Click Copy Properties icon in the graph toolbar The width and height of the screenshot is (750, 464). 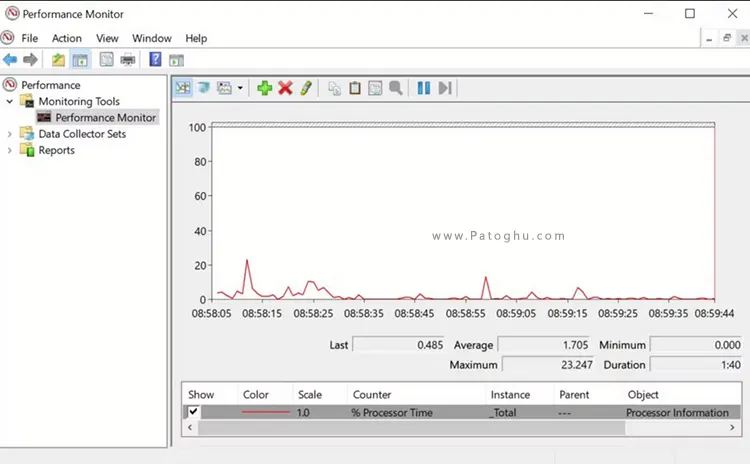[x=334, y=88]
